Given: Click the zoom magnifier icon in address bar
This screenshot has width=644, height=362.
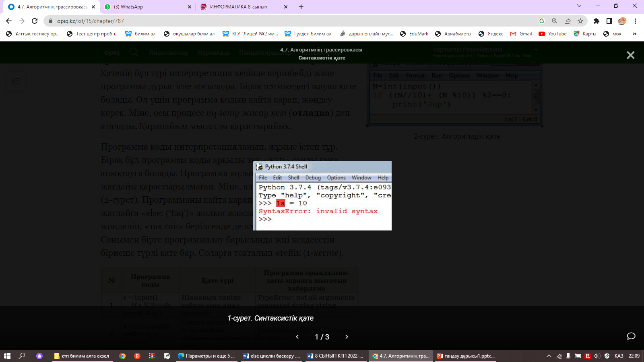Looking at the screenshot, I should (555, 21).
